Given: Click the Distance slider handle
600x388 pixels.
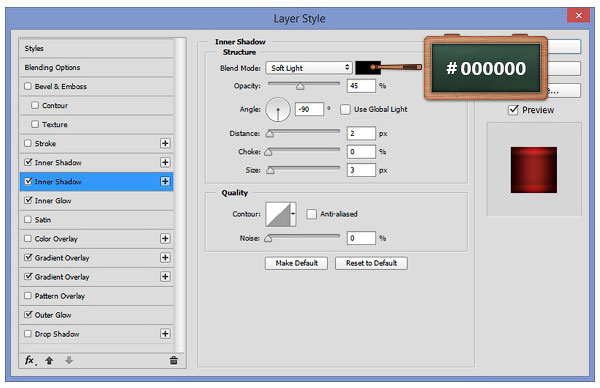Looking at the screenshot, I should tap(270, 134).
